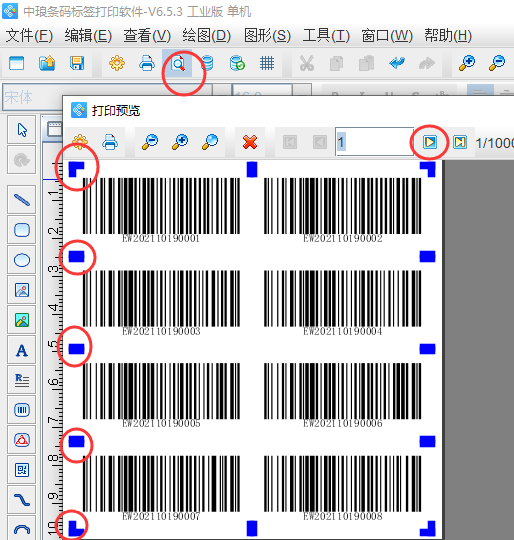
Task: Choose the line drawing tool
Action: [x=22, y=199]
